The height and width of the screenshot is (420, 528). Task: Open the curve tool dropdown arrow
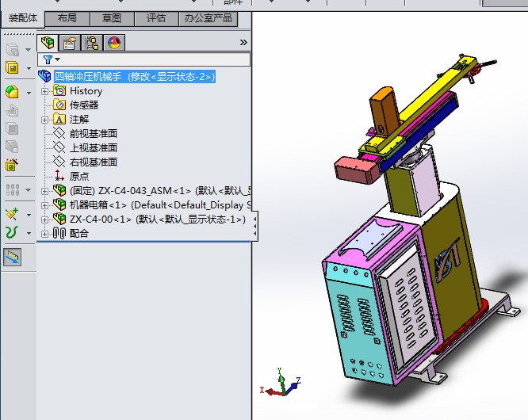(29, 233)
